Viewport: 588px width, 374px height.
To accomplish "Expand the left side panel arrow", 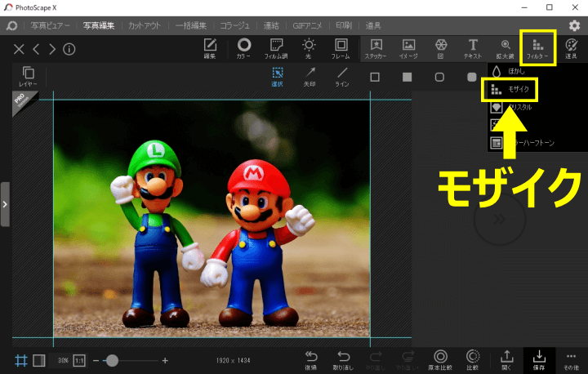I will (5, 204).
